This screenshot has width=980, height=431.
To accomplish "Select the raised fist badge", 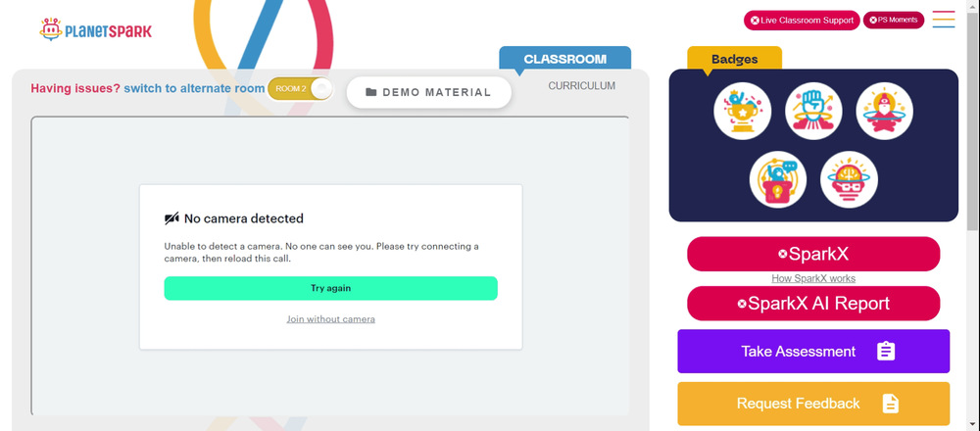I will [813, 112].
